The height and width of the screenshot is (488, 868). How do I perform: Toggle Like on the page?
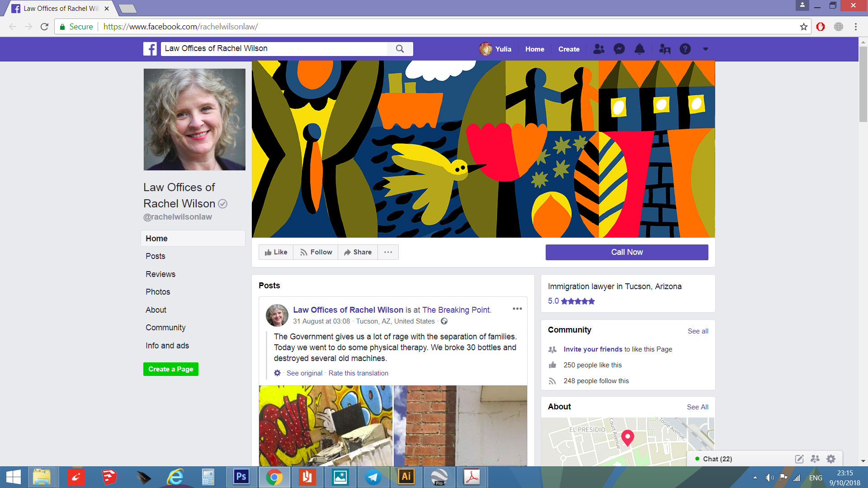pos(276,252)
